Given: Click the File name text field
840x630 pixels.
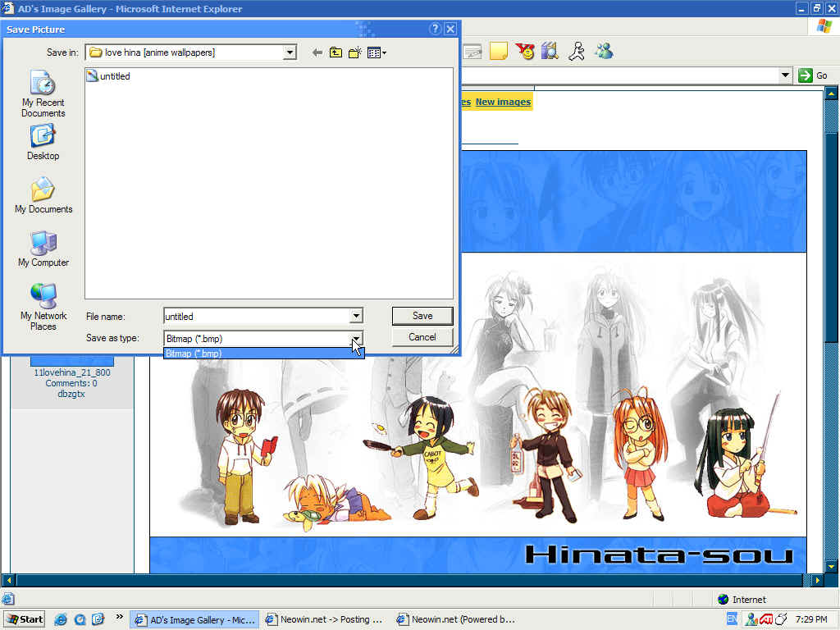Looking at the screenshot, I should tap(257, 316).
